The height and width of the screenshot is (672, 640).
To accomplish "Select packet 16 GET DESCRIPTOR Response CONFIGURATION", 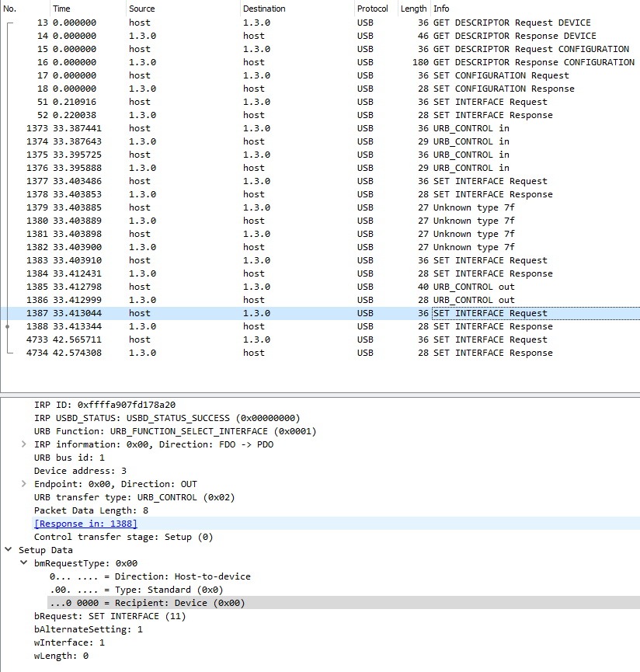I will [x=320, y=62].
